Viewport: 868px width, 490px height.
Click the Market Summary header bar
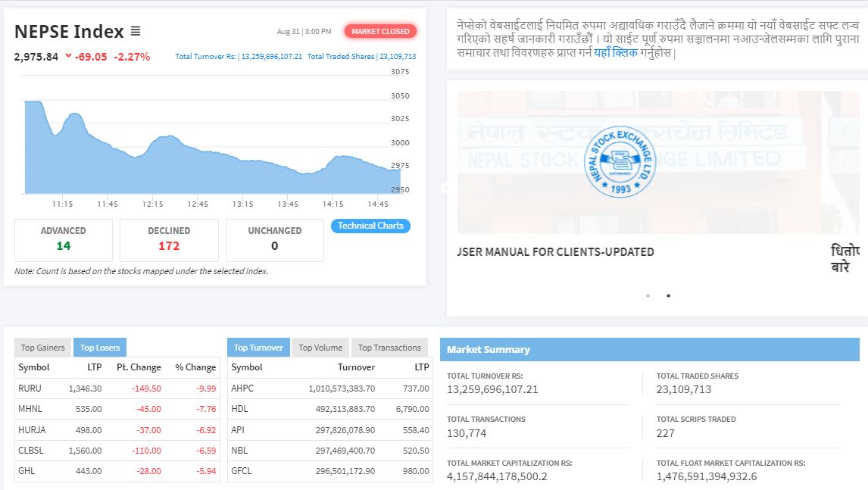pos(650,349)
